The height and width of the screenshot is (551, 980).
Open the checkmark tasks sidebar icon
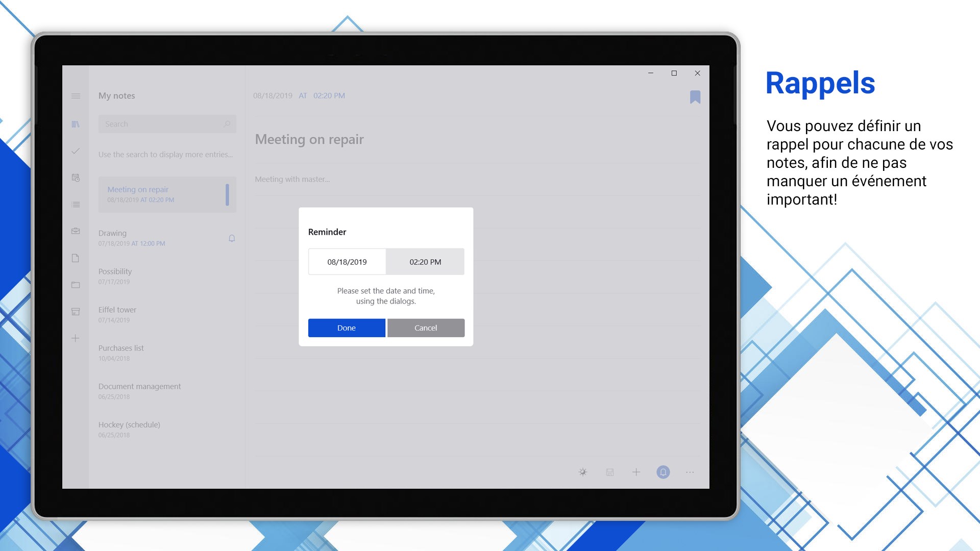pyautogui.click(x=76, y=151)
